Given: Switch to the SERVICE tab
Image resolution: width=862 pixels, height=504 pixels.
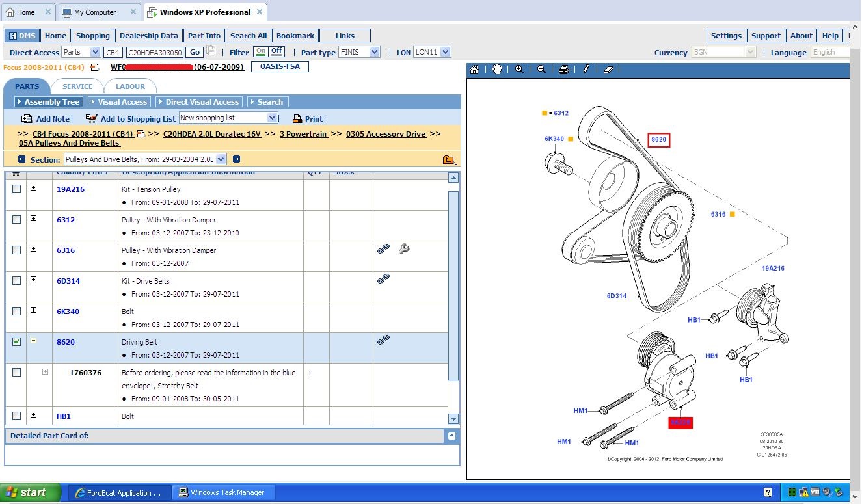Looking at the screenshot, I should 77,86.
